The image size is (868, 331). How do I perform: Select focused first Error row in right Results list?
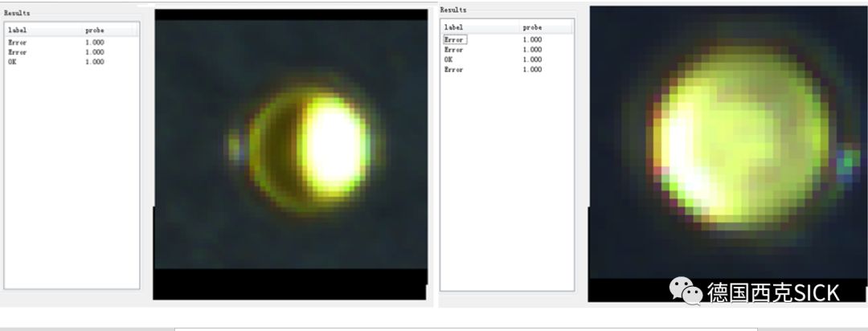454,39
